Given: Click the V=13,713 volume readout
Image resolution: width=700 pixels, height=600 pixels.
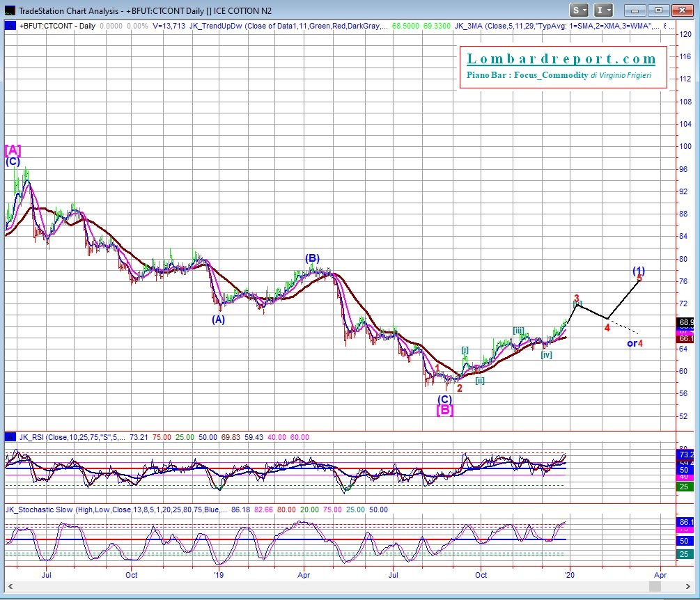Looking at the screenshot, I should tap(169, 26).
